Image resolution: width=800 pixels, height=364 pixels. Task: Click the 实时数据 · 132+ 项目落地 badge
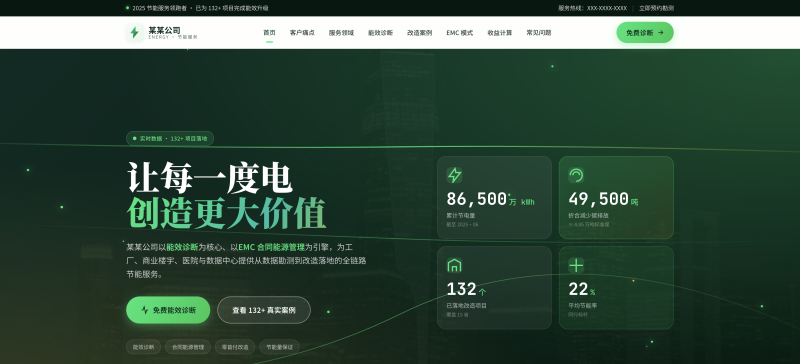click(x=170, y=138)
